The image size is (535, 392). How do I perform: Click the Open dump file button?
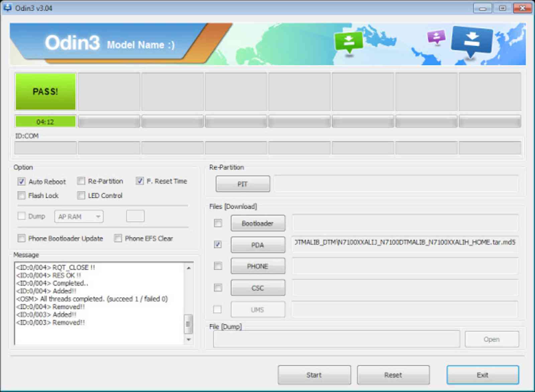492,339
